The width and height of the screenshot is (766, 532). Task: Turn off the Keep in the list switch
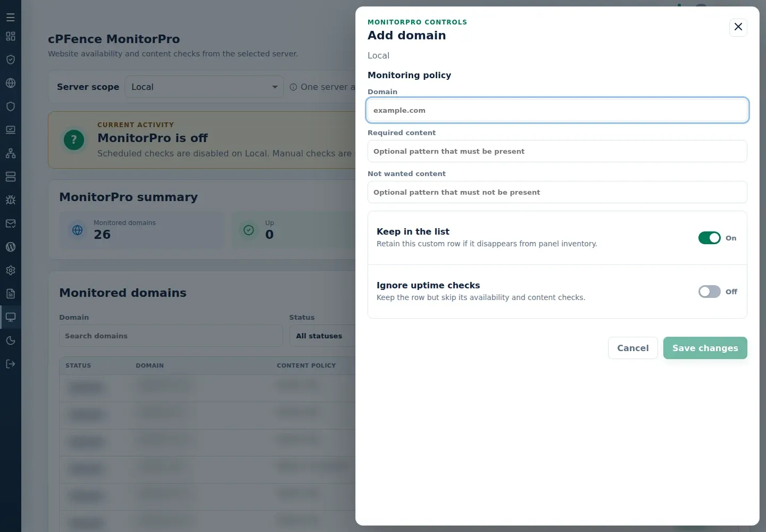pos(710,238)
